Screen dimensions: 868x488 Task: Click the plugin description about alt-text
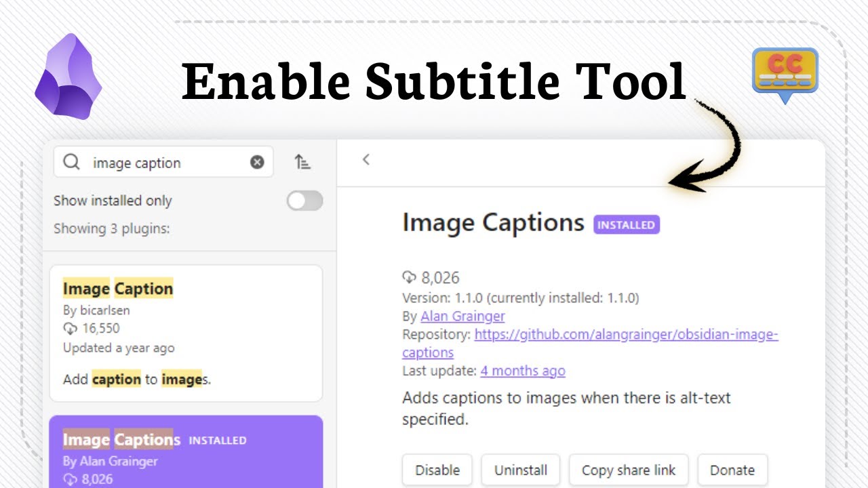click(x=566, y=408)
